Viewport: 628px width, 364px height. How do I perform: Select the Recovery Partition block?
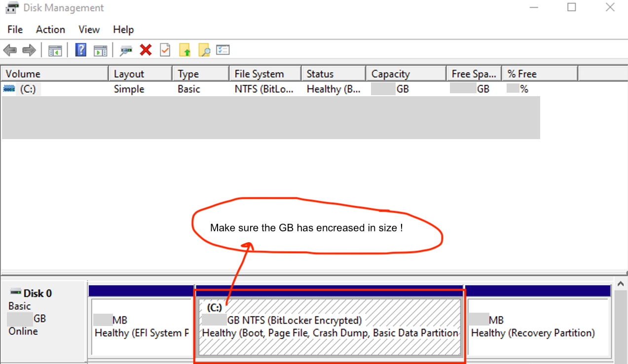(539, 327)
